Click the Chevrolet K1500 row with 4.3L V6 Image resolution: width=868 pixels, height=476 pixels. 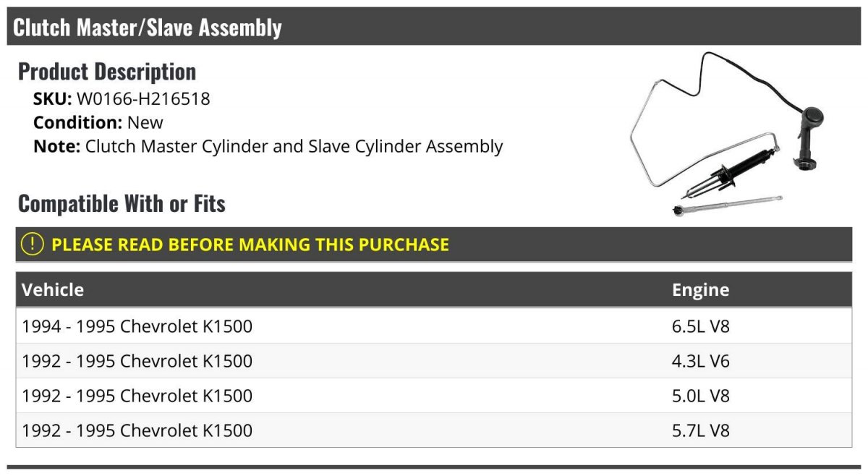434,361
